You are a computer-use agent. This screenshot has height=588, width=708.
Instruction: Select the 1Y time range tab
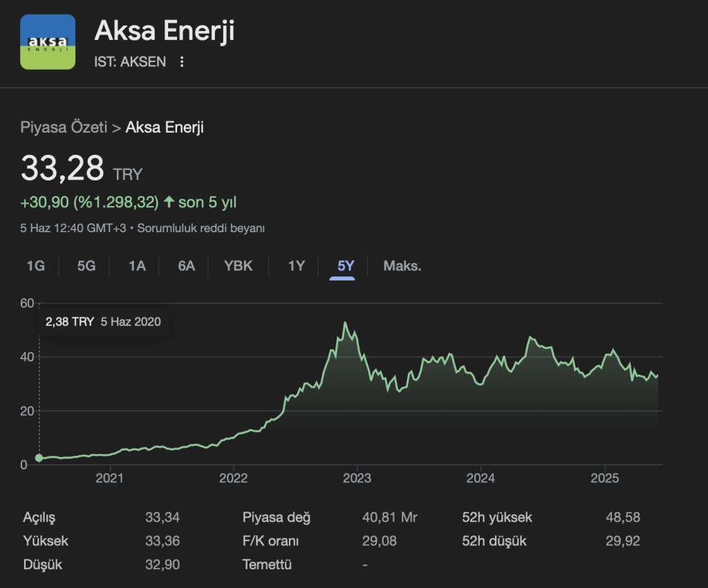(x=297, y=266)
